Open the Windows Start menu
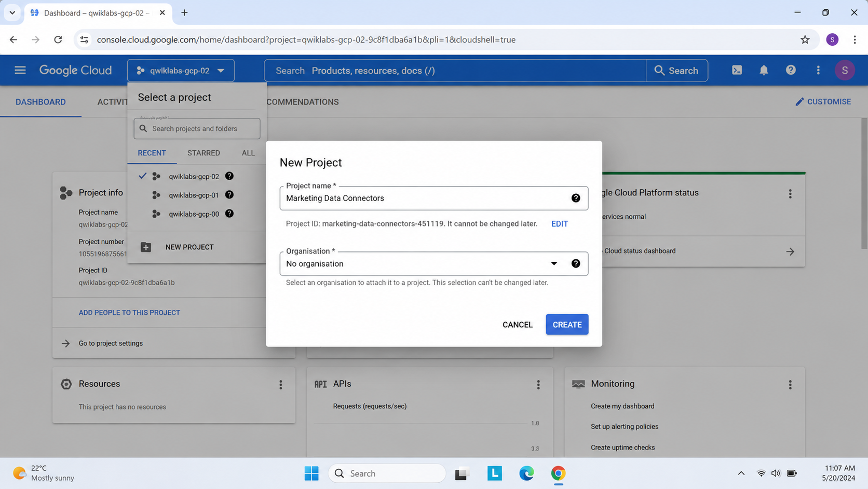This screenshot has height=489, width=868. [x=311, y=473]
